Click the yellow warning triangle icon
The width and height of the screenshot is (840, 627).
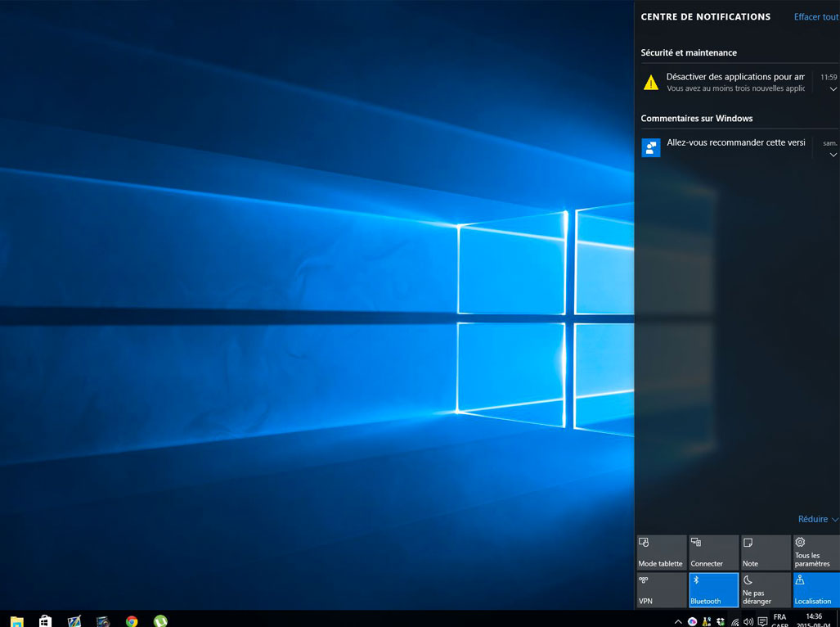(x=651, y=83)
